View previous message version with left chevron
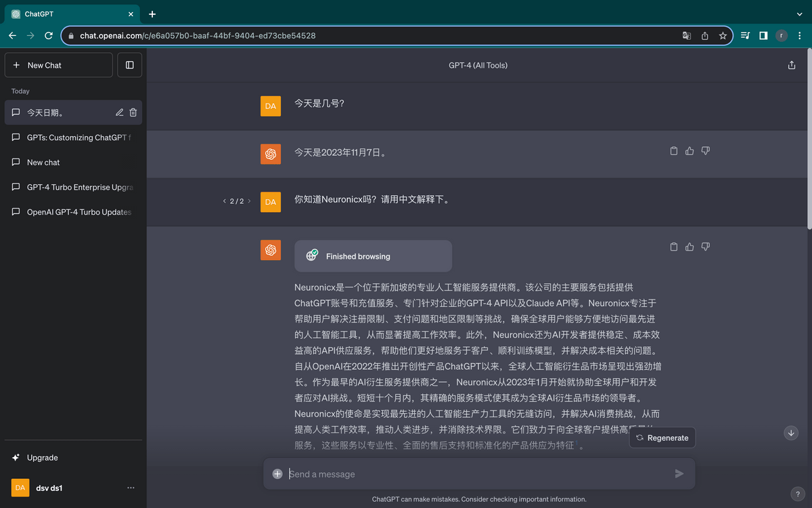The height and width of the screenshot is (508, 812). pyautogui.click(x=224, y=201)
